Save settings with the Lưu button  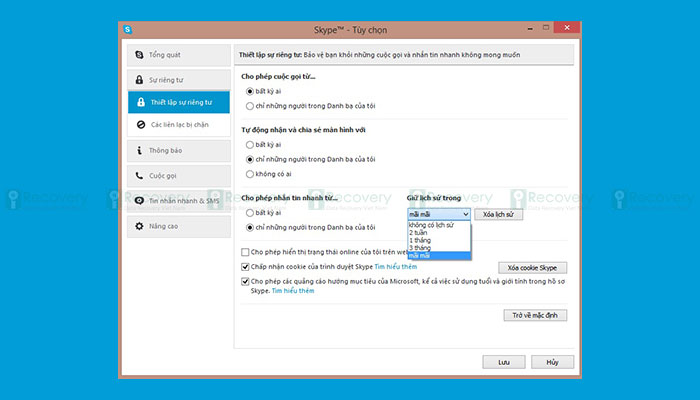click(x=504, y=362)
